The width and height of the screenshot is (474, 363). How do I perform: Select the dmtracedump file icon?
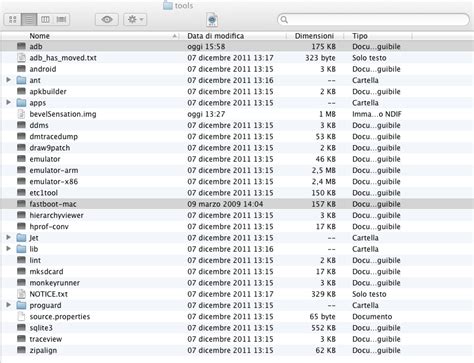(x=21, y=136)
